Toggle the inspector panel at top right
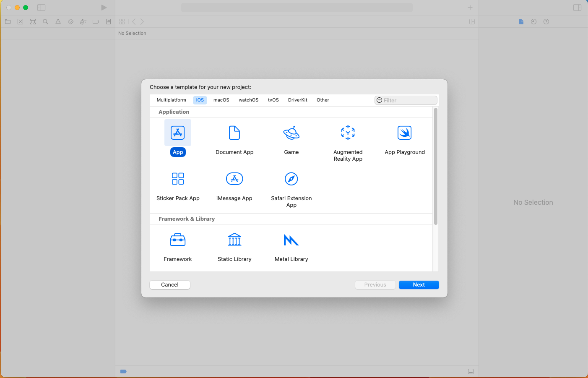 click(x=577, y=8)
